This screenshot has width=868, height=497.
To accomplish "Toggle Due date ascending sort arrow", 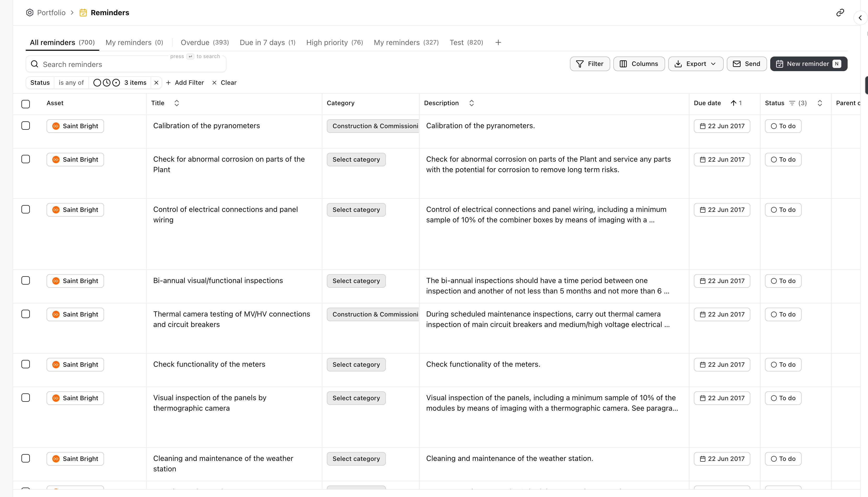I will (x=733, y=103).
